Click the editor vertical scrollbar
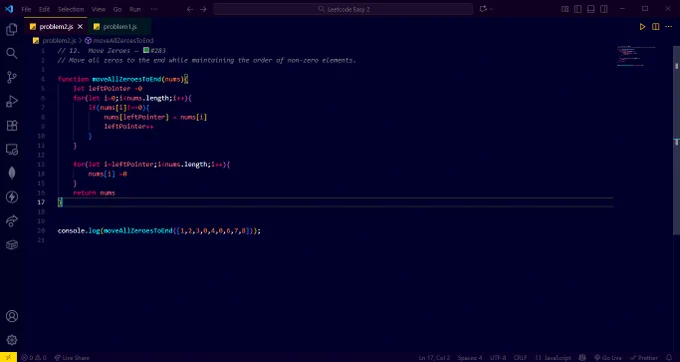The width and height of the screenshot is (680, 362). [x=676, y=140]
